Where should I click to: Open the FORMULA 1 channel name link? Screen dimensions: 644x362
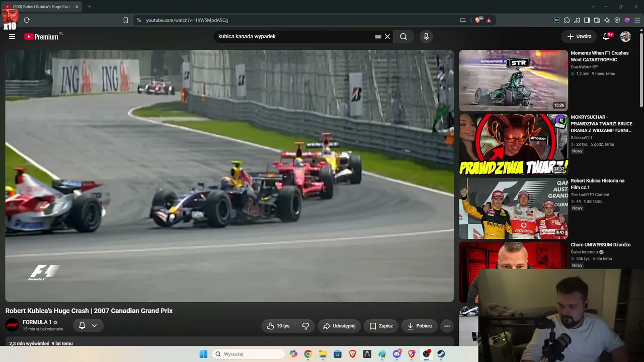37,322
